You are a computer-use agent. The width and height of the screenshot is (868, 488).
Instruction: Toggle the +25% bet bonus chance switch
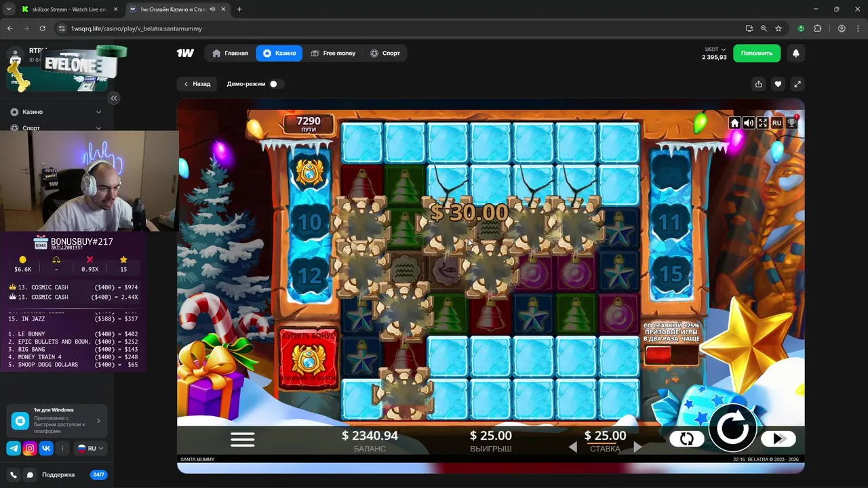tap(671, 355)
